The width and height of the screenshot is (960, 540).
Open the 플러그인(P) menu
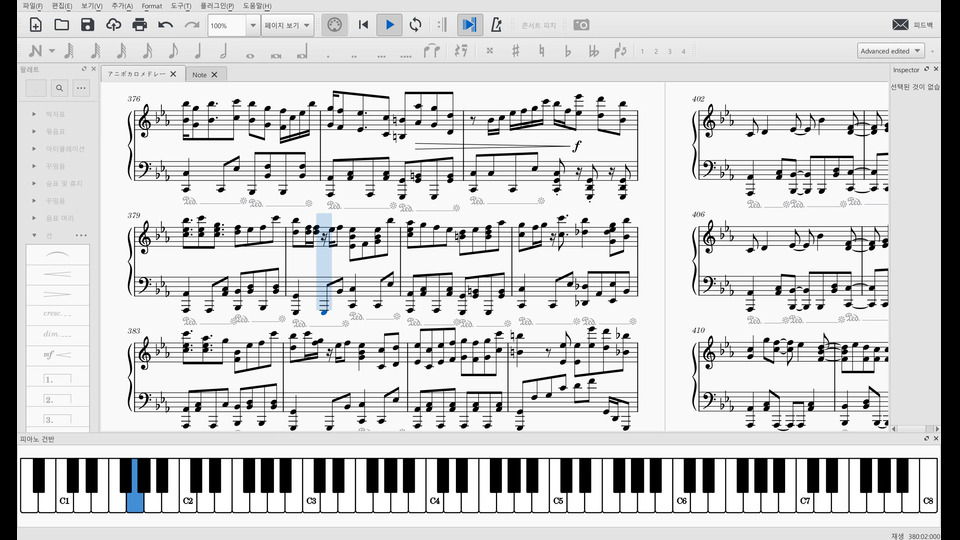[217, 6]
